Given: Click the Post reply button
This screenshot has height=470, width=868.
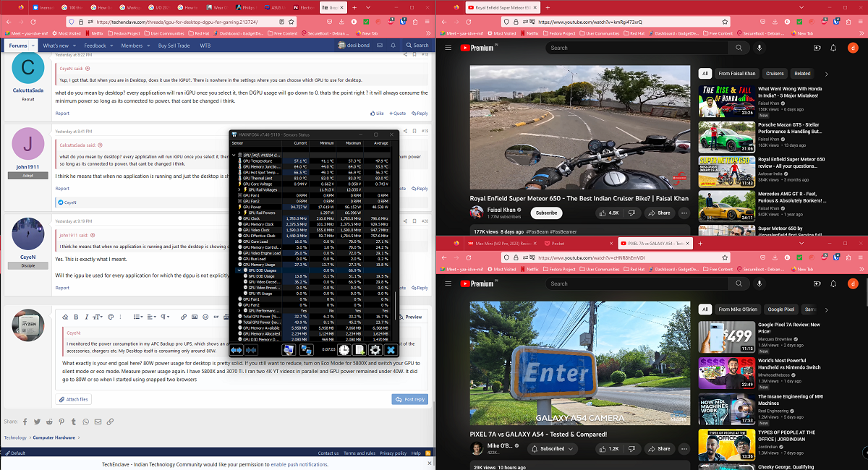Looking at the screenshot, I should click(409, 399).
